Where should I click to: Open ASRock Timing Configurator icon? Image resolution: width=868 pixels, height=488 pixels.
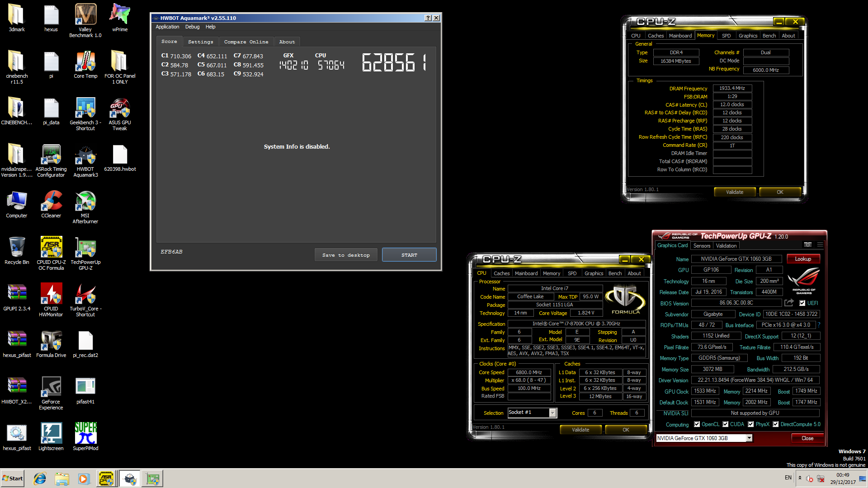point(51,160)
